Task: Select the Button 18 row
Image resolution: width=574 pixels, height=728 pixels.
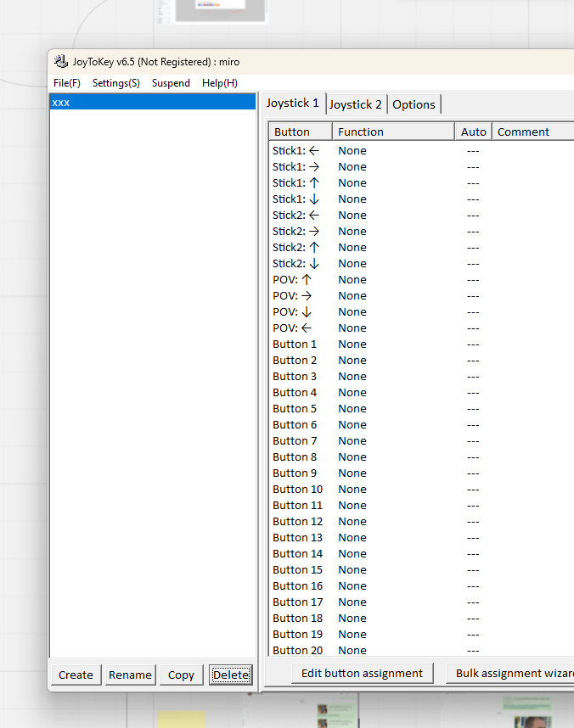Action: 421,618
